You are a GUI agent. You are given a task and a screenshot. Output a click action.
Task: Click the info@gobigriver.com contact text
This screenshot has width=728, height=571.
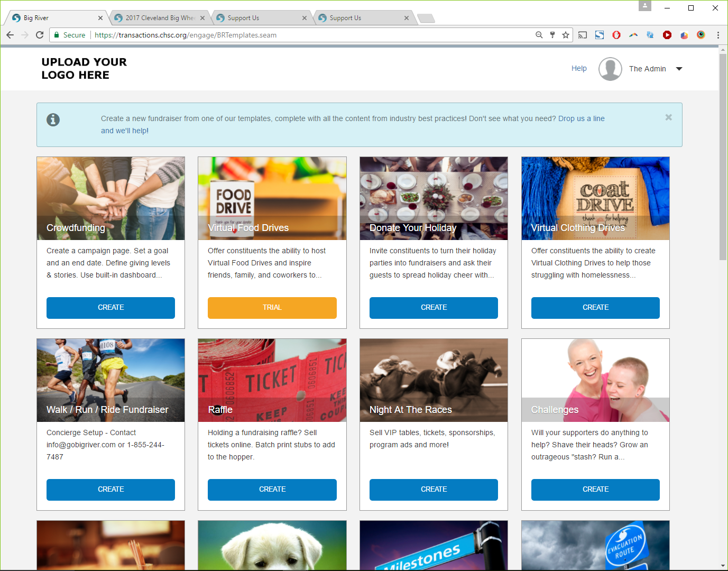tap(81, 445)
